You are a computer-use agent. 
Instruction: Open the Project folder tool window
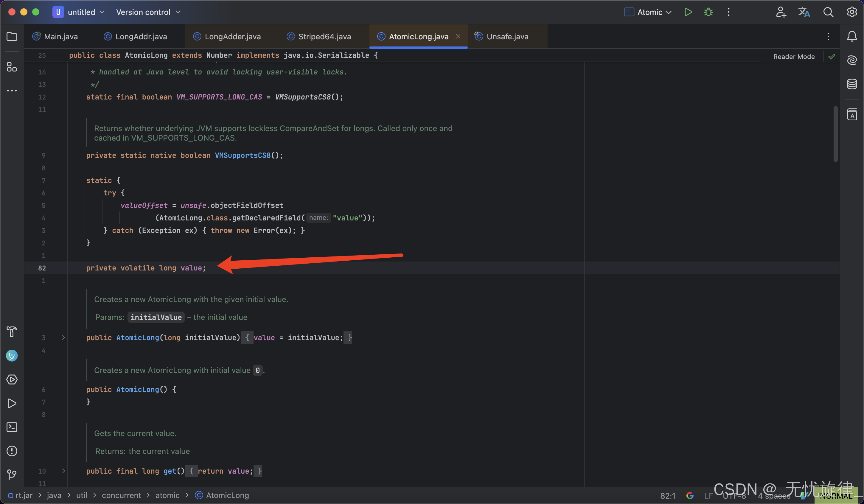click(x=12, y=36)
